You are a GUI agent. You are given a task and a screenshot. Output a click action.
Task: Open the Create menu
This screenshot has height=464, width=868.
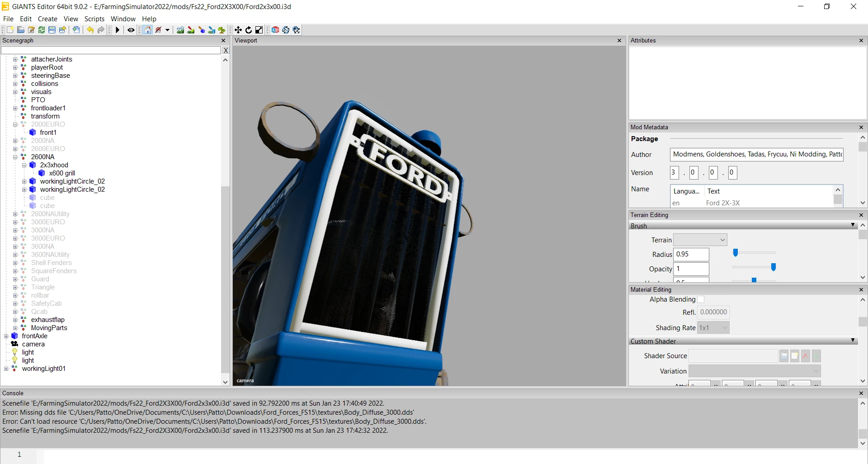pos(47,19)
